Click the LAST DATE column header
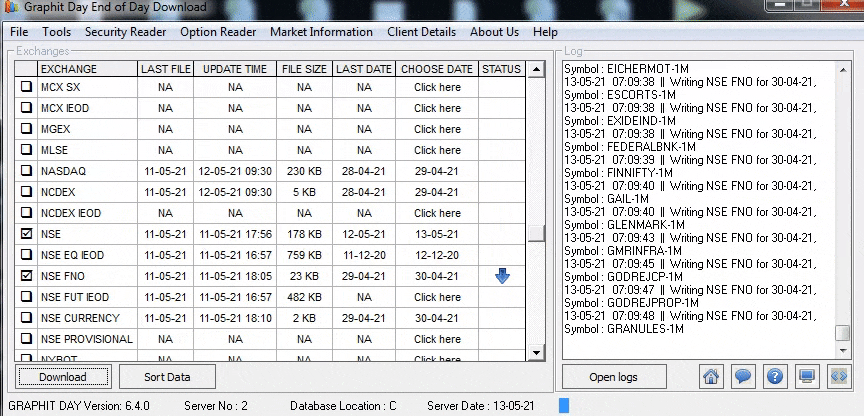This screenshot has height=416, width=864. pos(364,69)
